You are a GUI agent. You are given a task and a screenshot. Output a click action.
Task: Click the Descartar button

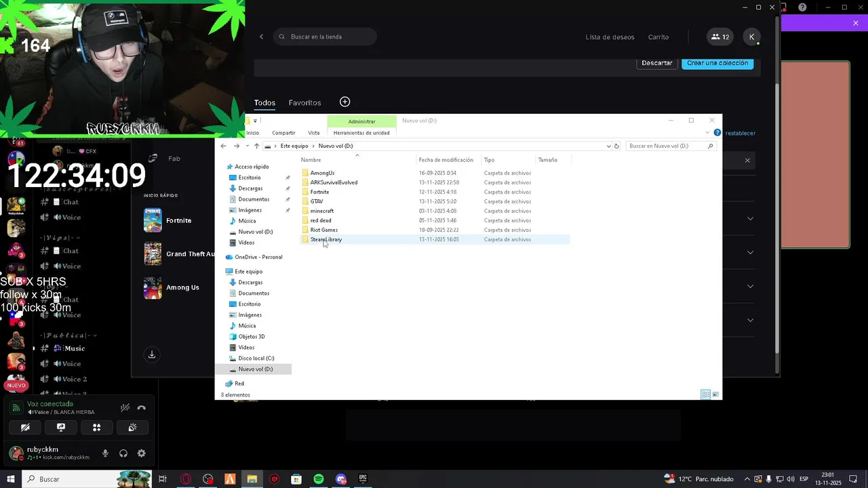[x=657, y=63]
